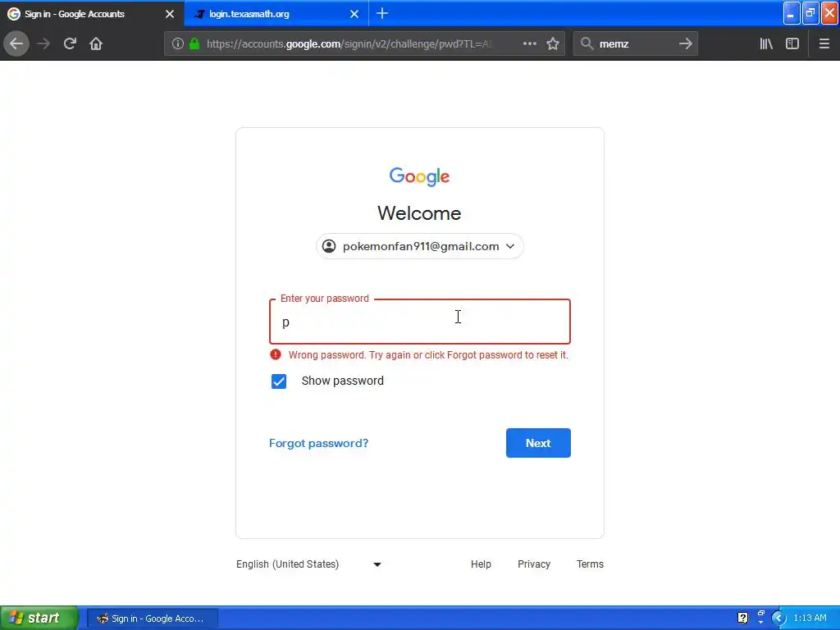Viewport: 840px width, 630px height.
Task: Open the Help link
Action: (481, 564)
